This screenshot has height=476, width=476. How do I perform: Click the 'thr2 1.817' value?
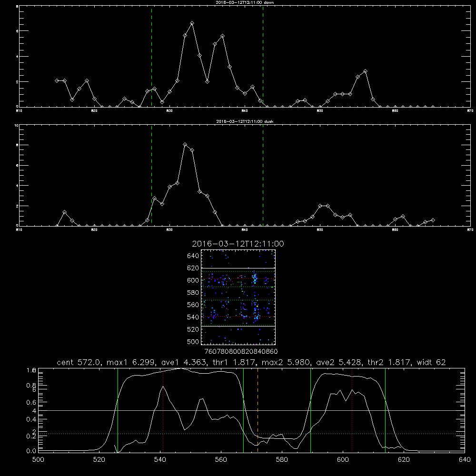pyautogui.click(x=389, y=362)
